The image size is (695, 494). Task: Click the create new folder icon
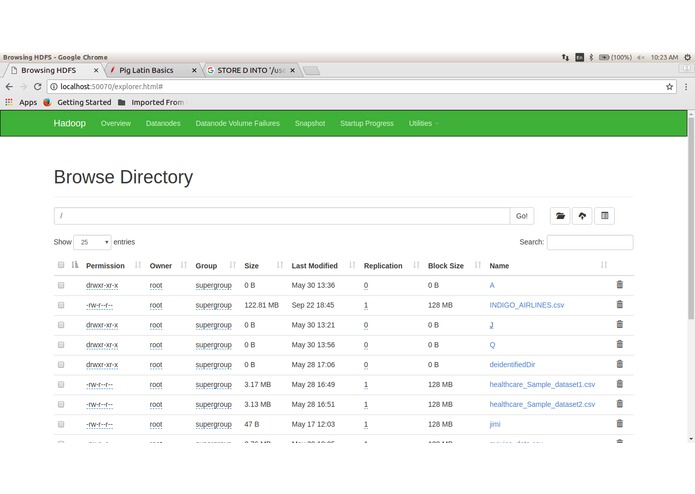(x=560, y=216)
